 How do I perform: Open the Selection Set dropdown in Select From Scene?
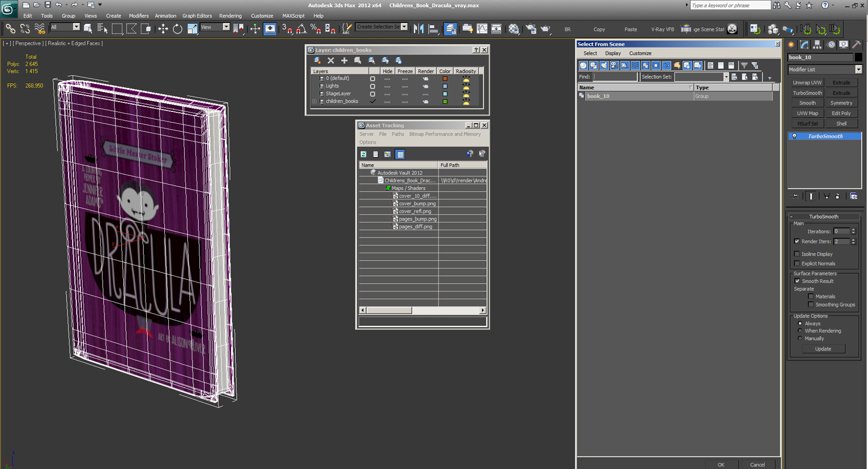coord(726,77)
